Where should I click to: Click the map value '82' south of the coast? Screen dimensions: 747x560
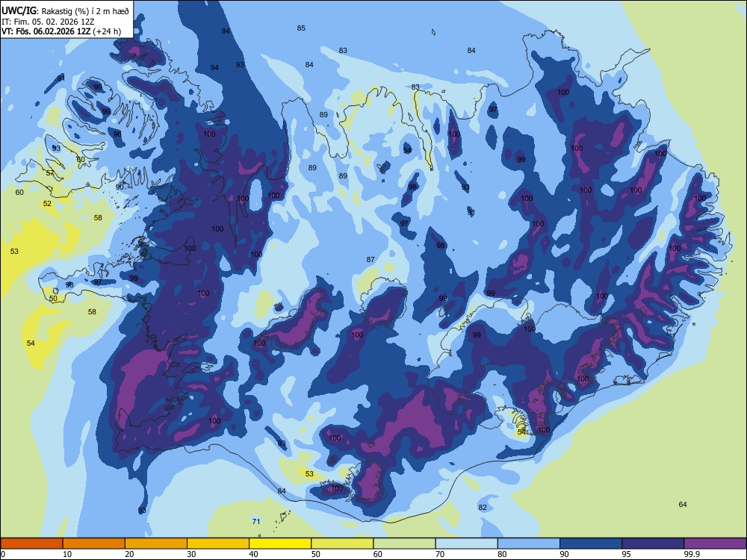point(483,507)
